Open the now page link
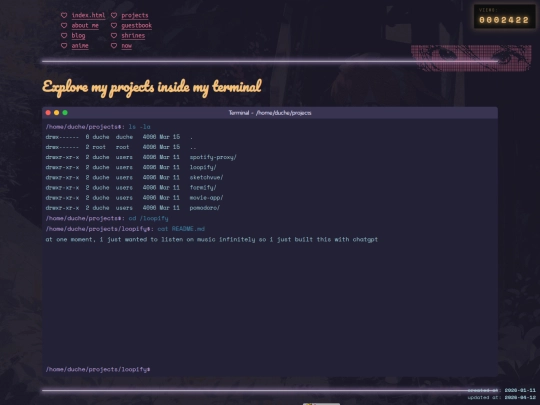This screenshot has height=405, width=540. pos(126,45)
